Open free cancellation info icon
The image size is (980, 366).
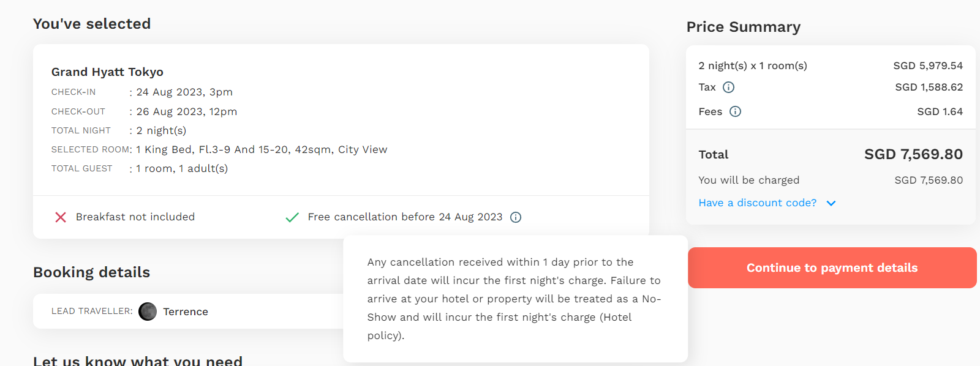[516, 217]
